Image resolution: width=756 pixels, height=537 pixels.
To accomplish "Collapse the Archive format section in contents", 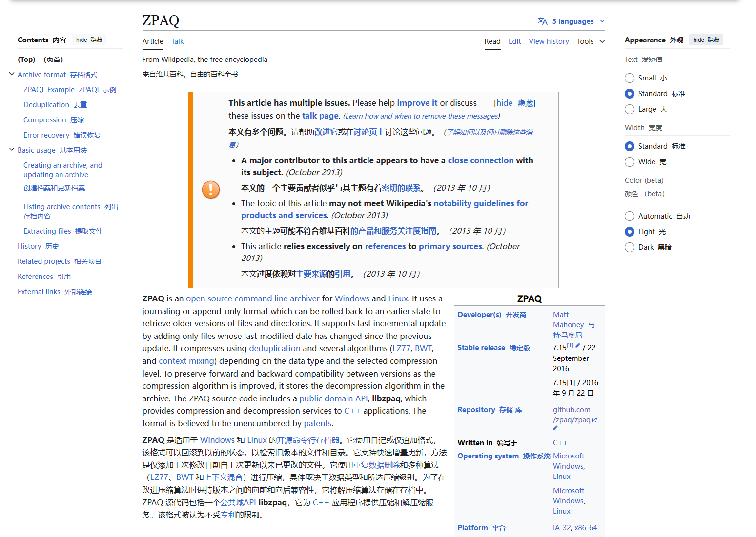I will [x=12, y=74].
